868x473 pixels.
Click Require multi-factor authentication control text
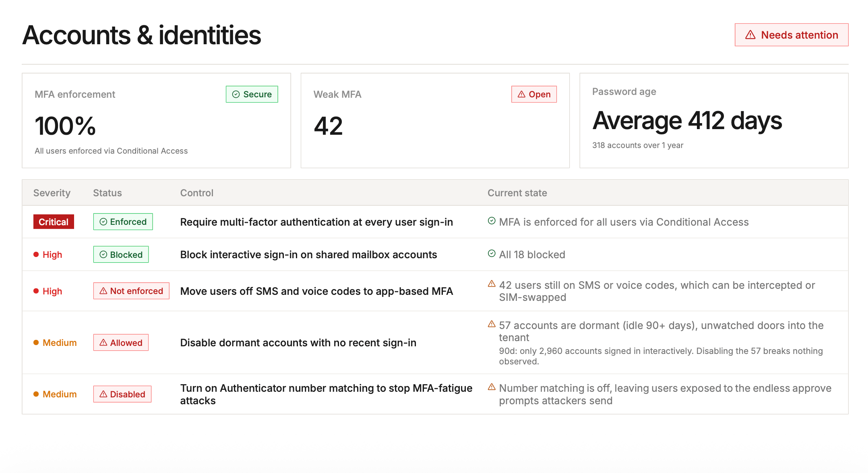[x=316, y=222]
